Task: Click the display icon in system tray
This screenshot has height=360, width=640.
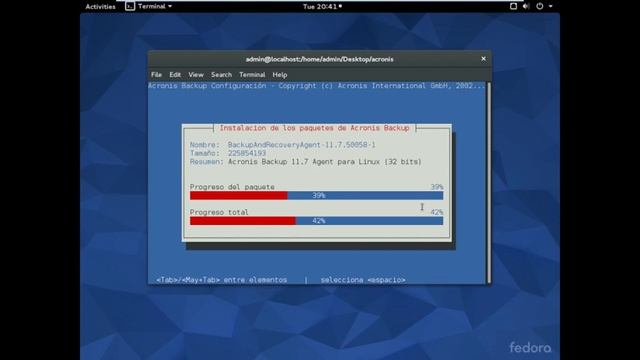Action: (513, 6)
